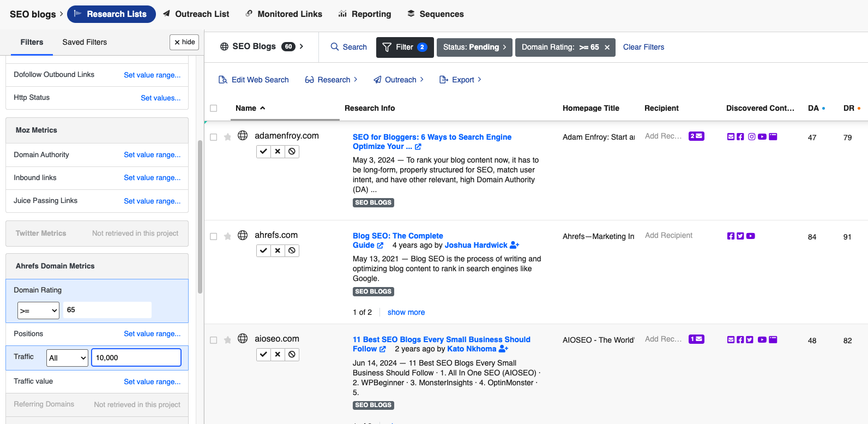Image resolution: width=868 pixels, height=424 pixels.
Task: Star the adamenfroy.com row
Action: point(227,137)
